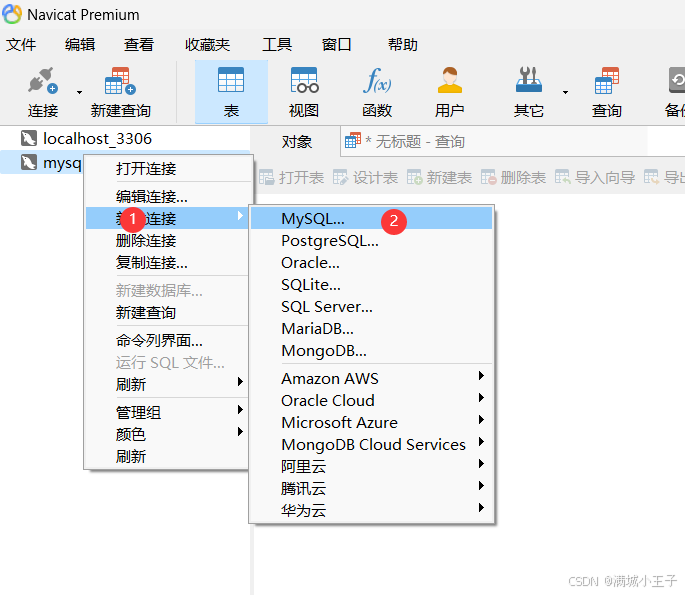Switch to the 对象 (Objects) tab
Image resolution: width=685 pixels, height=595 pixels.
(297, 142)
